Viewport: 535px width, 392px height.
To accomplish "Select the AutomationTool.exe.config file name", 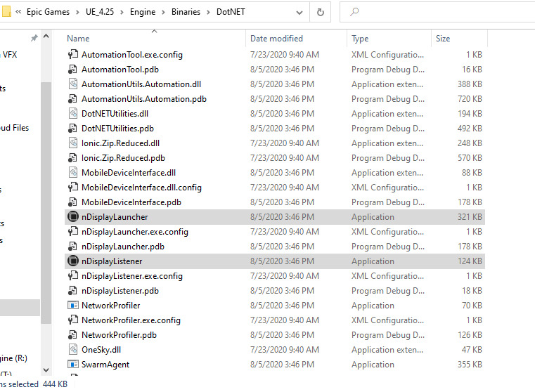I will click(x=132, y=55).
